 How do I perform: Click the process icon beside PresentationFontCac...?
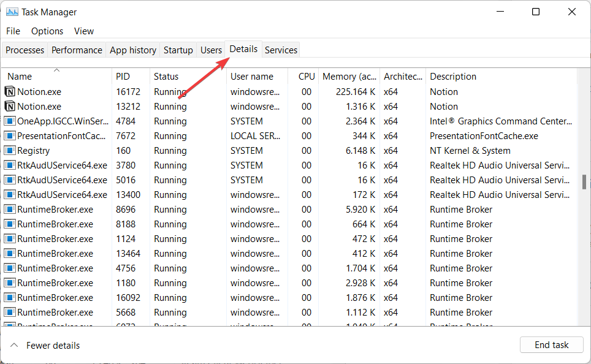[10, 135]
